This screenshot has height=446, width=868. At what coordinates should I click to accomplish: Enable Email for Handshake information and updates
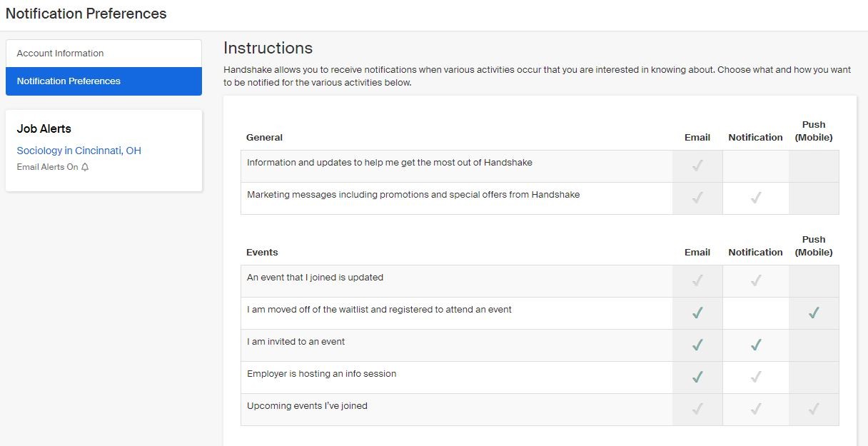click(697, 166)
